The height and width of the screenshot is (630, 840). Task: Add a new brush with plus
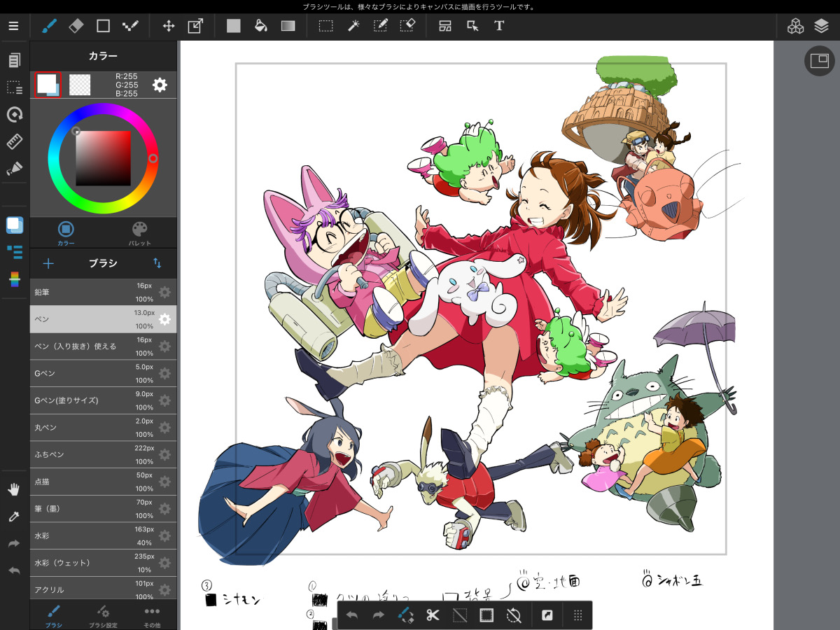[x=48, y=263]
